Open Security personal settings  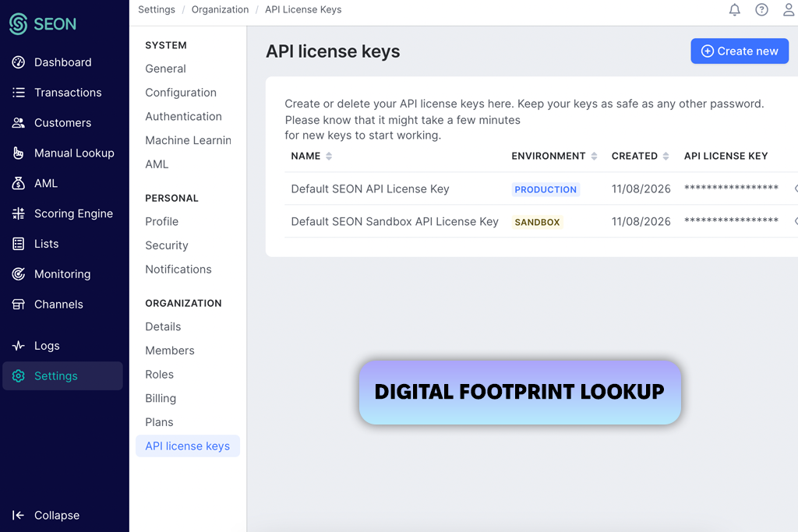(167, 245)
